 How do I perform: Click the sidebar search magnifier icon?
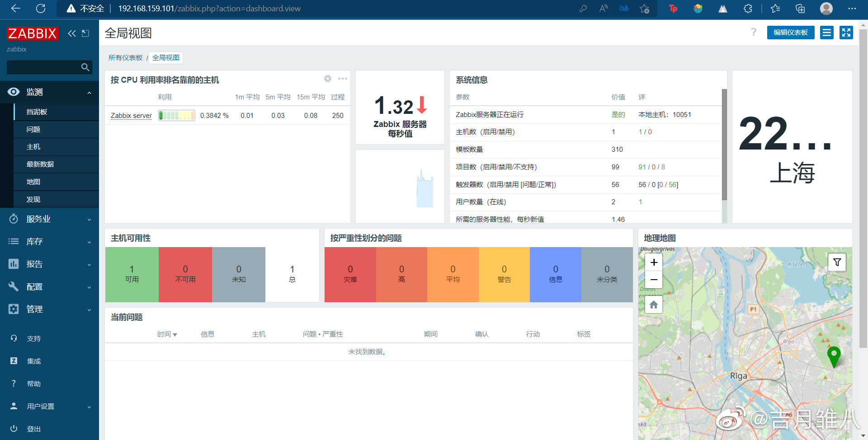coord(85,67)
